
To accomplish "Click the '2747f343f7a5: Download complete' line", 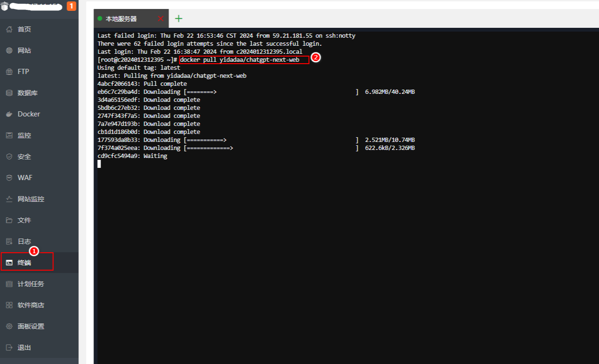I will pyautogui.click(x=149, y=116).
